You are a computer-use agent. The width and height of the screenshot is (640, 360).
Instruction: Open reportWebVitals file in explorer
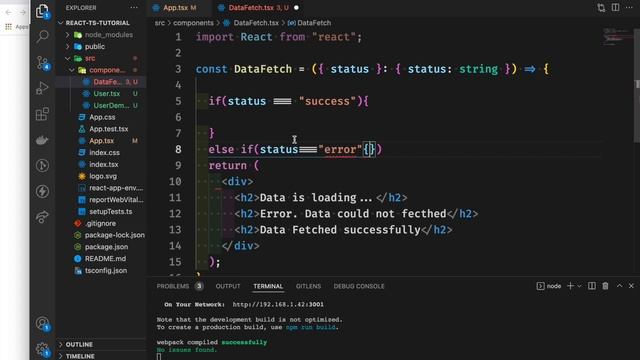tap(101, 200)
